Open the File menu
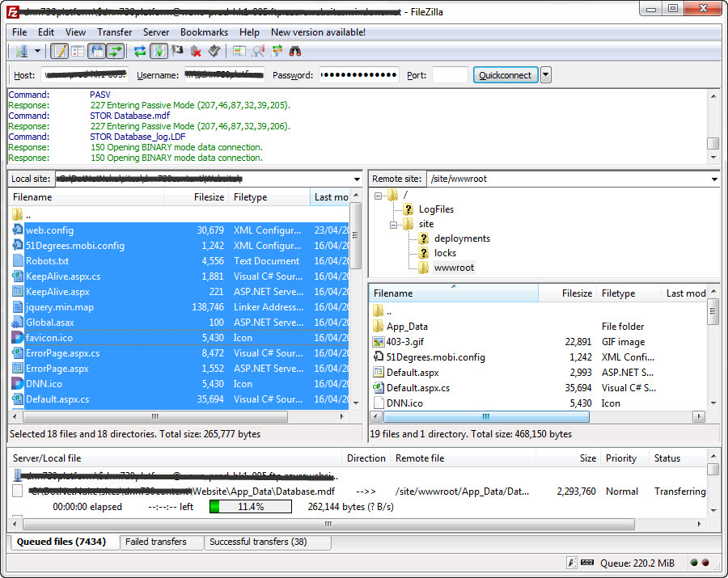This screenshot has height=578, width=728. point(19,32)
